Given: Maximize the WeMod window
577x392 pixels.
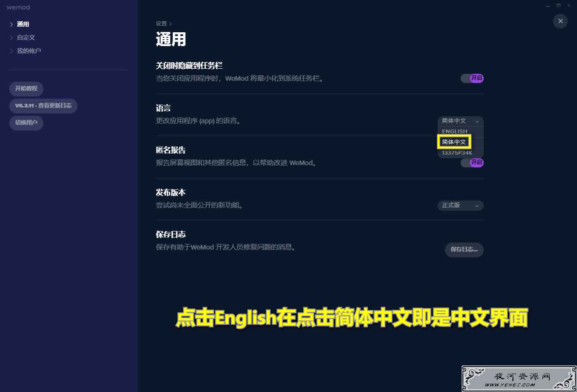Looking at the screenshot, I should click(558, 6).
